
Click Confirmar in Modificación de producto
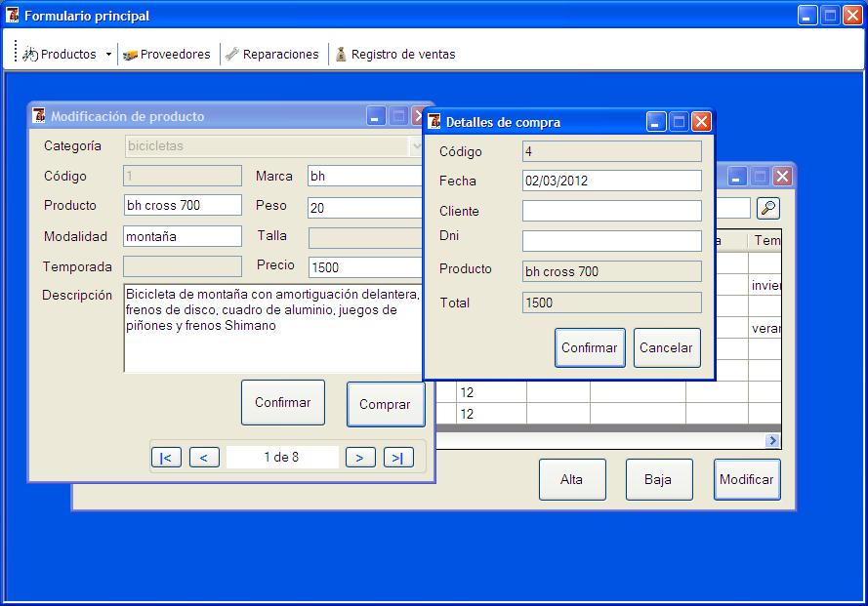(x=283, y=402)
